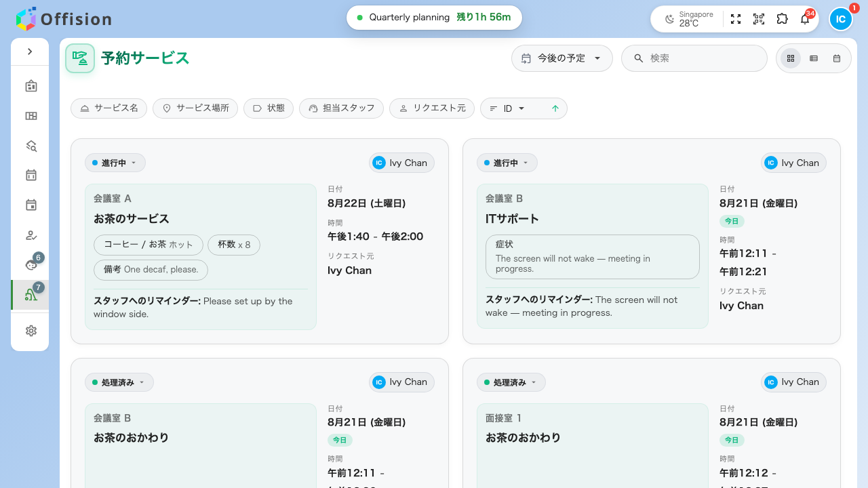Open the booked events sidebar icon
The image size is (868, 488).
pos(31,205)
